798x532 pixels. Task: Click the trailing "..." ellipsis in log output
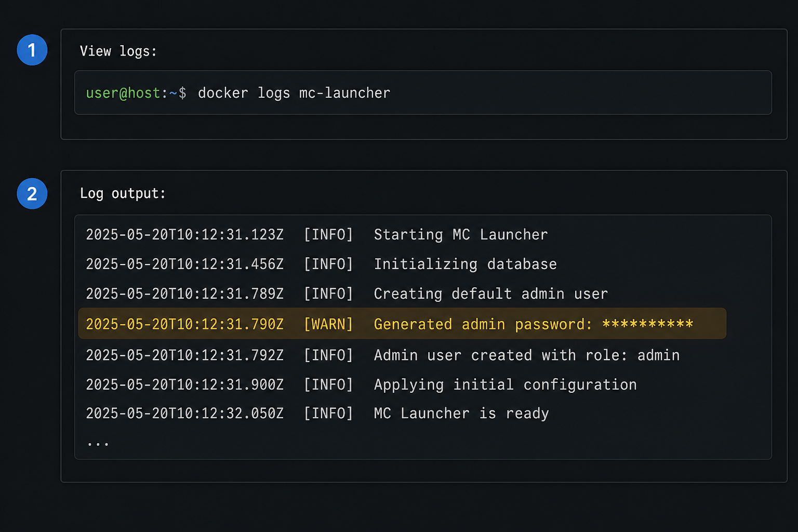(98, 444)
